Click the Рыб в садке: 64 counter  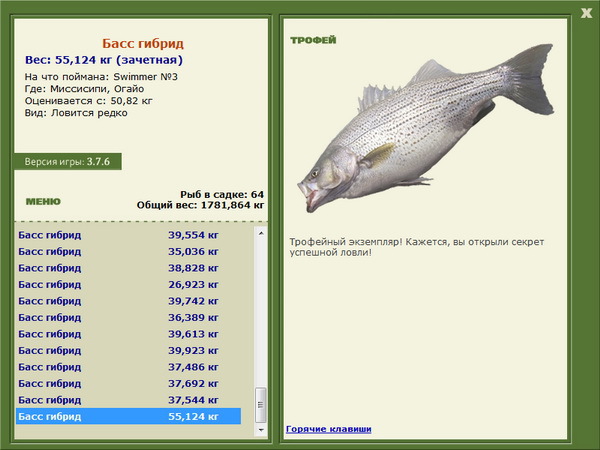coord(222,195)
